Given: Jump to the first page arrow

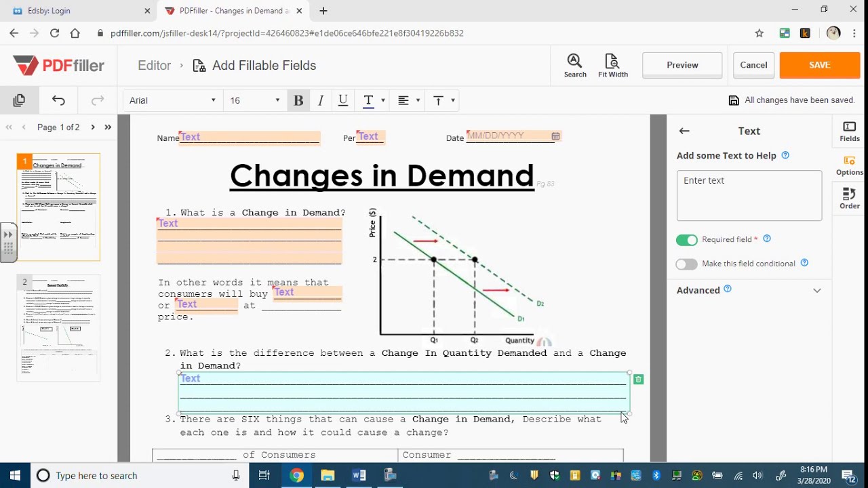Looking at the screenshot, I should [9, 127].
